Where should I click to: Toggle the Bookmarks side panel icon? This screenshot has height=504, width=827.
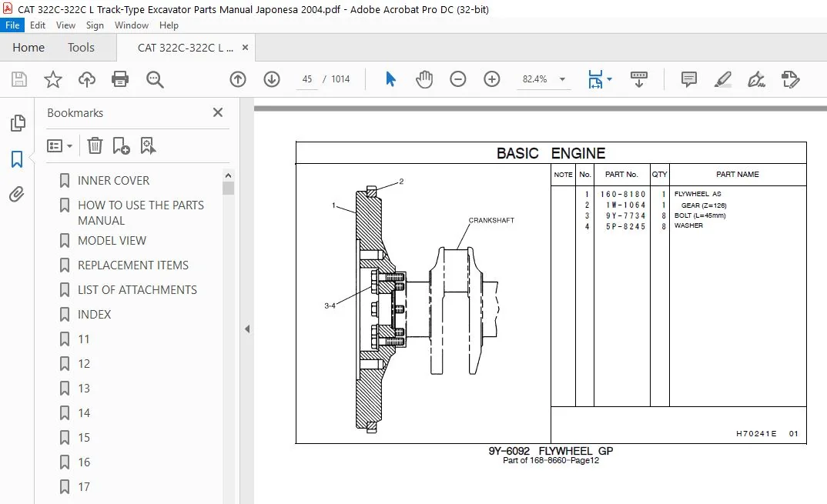coord(17,159)
